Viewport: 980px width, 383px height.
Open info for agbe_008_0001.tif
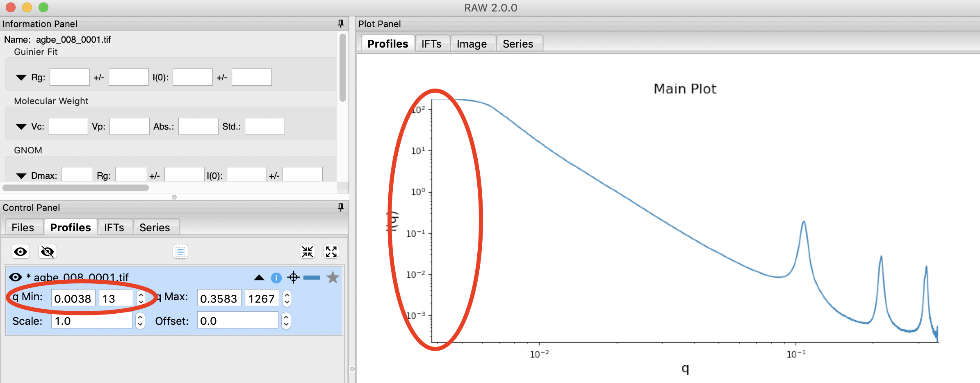pyautogui.click(x=276, y=278)
